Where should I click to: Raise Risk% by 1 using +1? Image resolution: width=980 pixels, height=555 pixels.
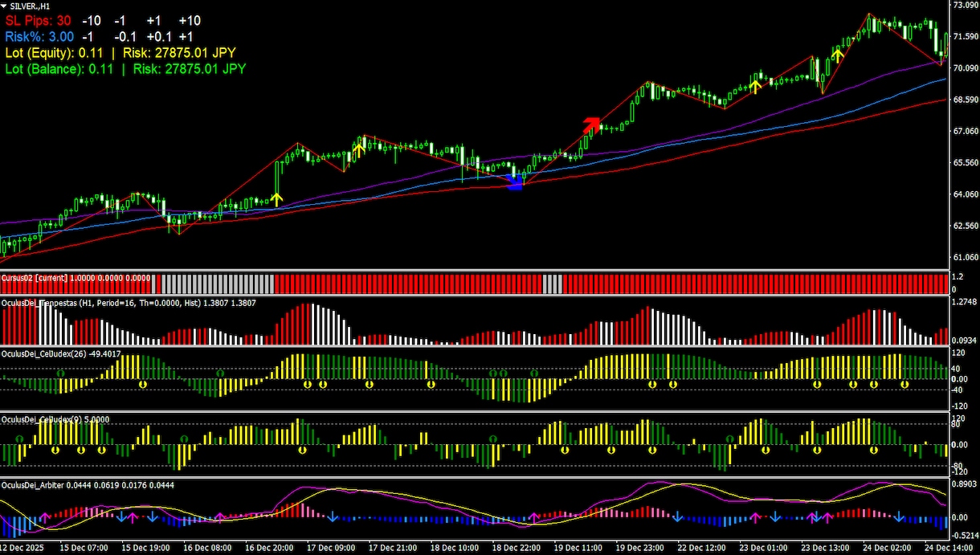pyautogui.click(x=186, y=36)
